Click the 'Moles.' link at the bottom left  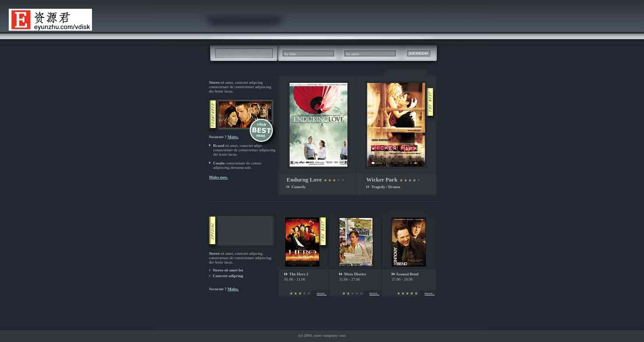tap(233, 289)
